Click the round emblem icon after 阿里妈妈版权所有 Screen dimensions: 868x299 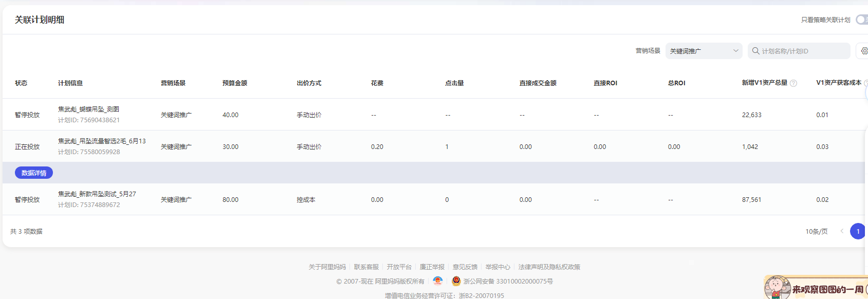(x=438, y=281)
